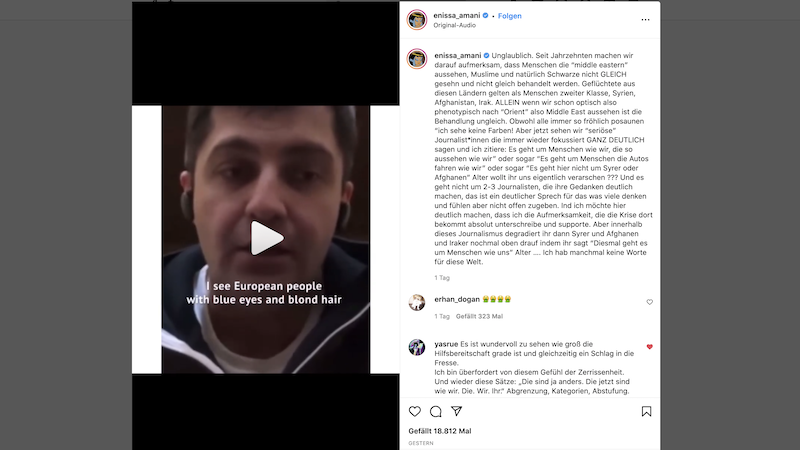Follow enissa_amani via Folgen link
The width and height of the screenshot is (800, 450).
click(x=510, y=16)
